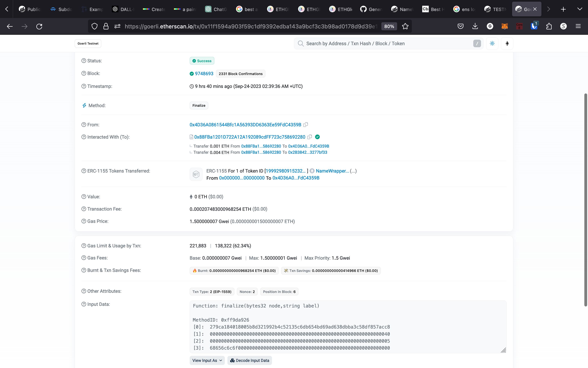Open the browser downloads icon
Viewport: 588px width, 368px height.
(x=475, y=26)
